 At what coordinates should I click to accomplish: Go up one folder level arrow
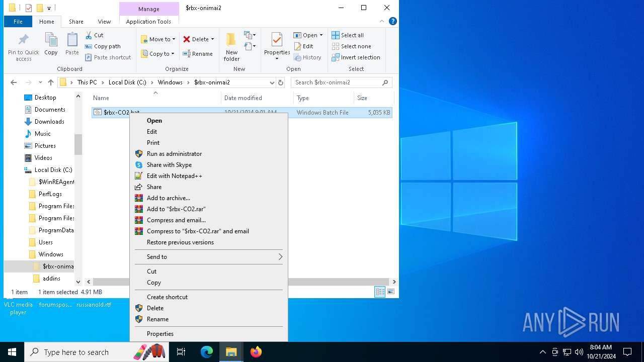tap(51, 82)
